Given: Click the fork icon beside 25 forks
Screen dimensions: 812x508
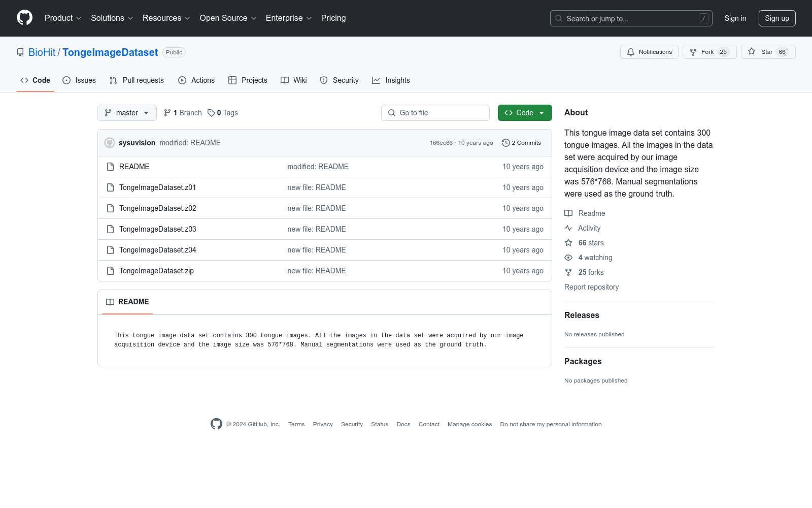Looking at the screenshot, I should click(568, 272).
